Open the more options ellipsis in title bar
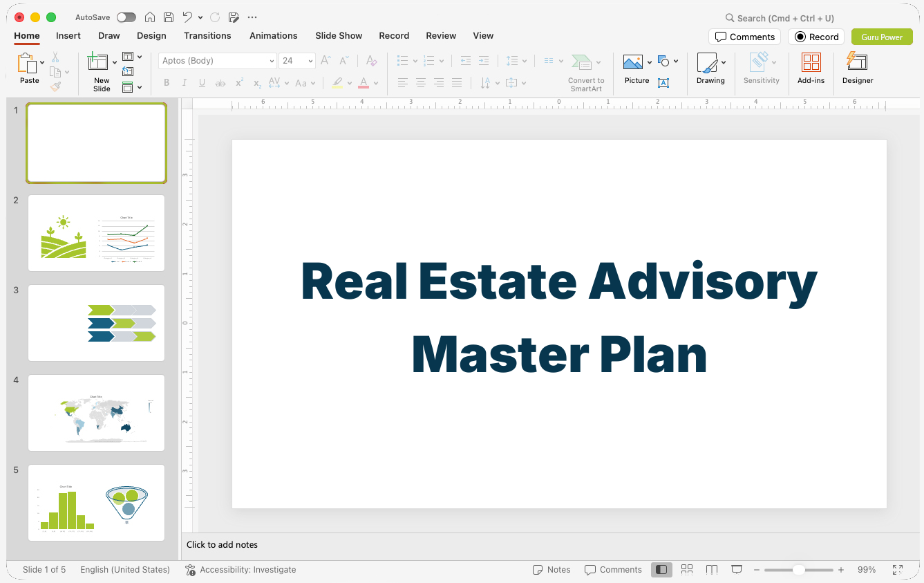924x583 pixels. (252, 17)
